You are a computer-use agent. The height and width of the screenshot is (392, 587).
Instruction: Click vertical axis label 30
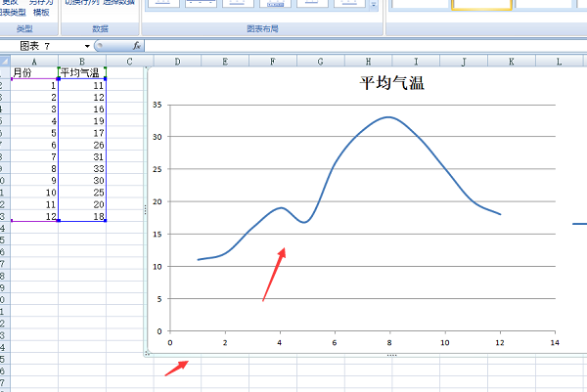pos(158,137)
